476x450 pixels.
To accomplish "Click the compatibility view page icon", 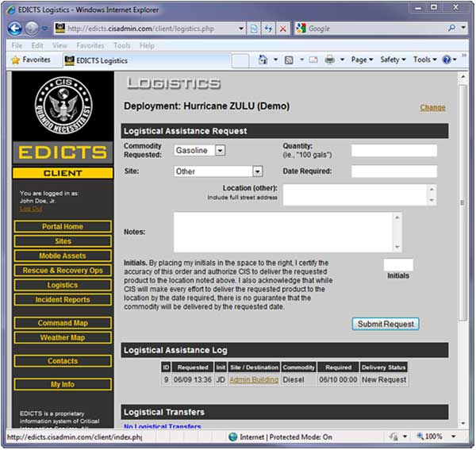I will 254,29.
